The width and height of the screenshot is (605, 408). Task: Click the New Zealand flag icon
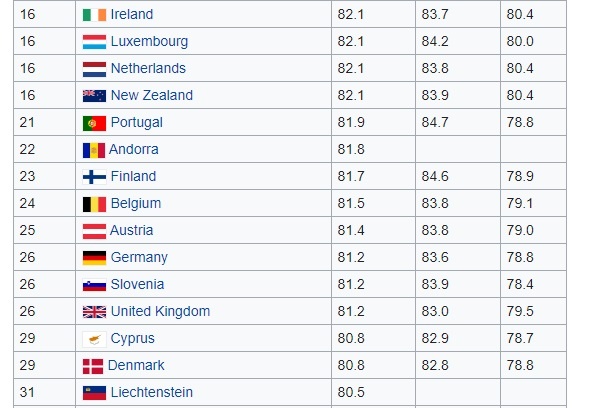click(94, 96)
